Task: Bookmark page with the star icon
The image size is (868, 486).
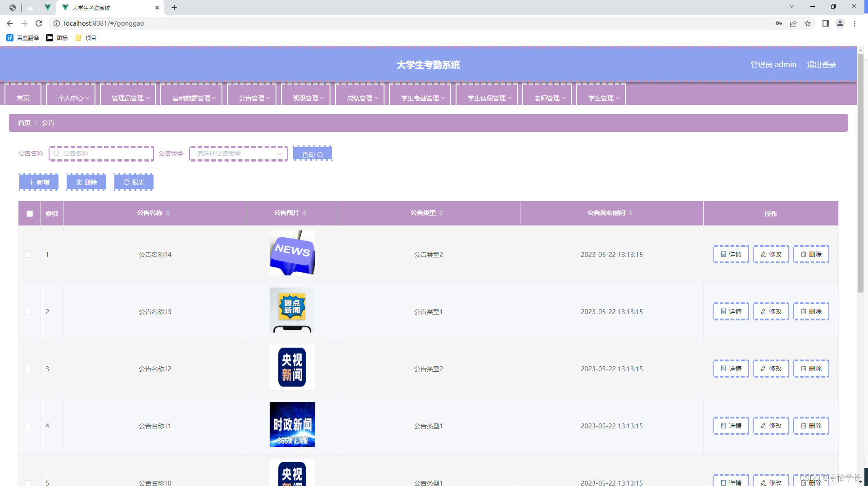Action: tap(808, 23)
